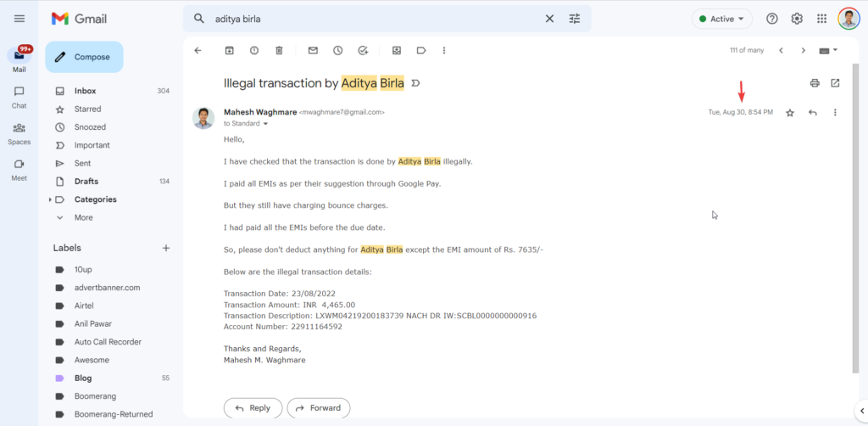Viewport: 868px width, 426px height.
Task: Mark the email as unread
Action: point(313,50)
